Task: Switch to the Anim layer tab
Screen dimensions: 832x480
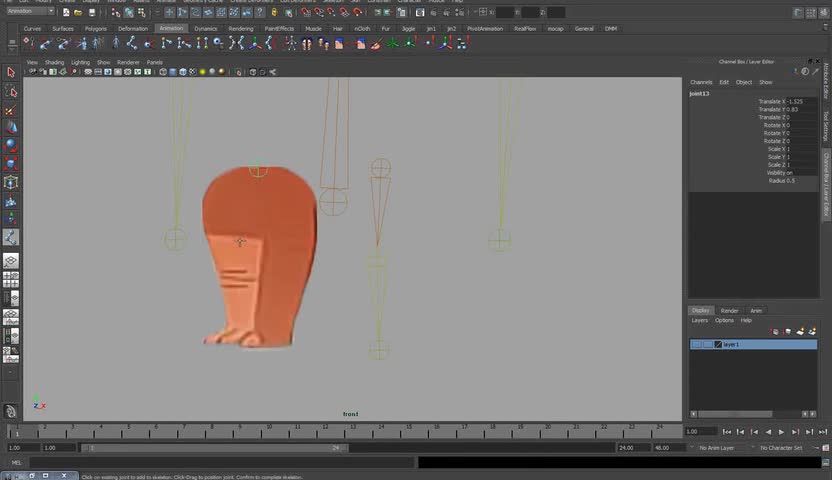Action: click(756, 310)
